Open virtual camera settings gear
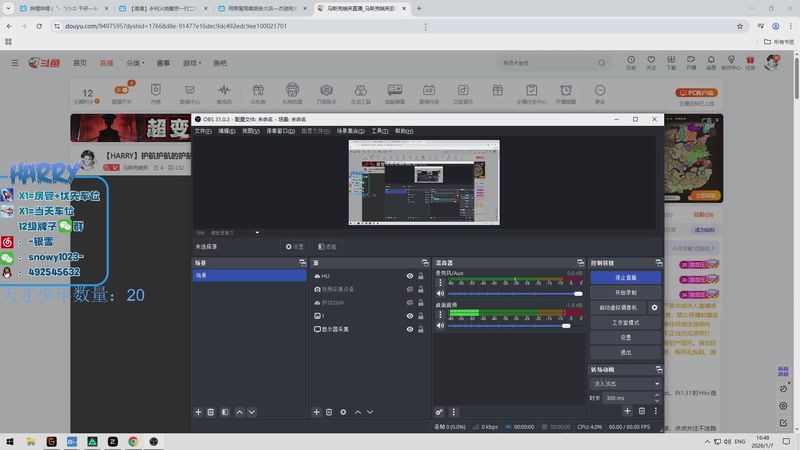The height and width of the screenshot is (450, 800). [x=655, y=308]
